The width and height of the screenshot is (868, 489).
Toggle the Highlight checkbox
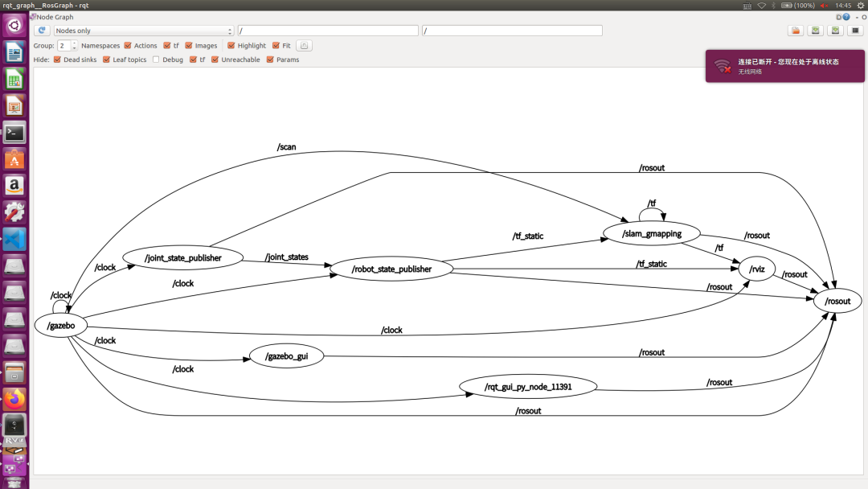[231, 46]
